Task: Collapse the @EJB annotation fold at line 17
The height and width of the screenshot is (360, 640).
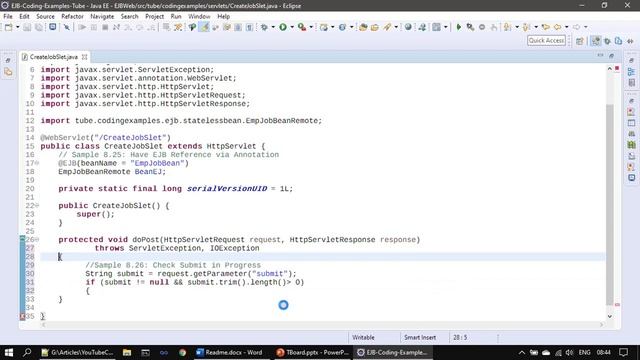Action: coord(37,163)
